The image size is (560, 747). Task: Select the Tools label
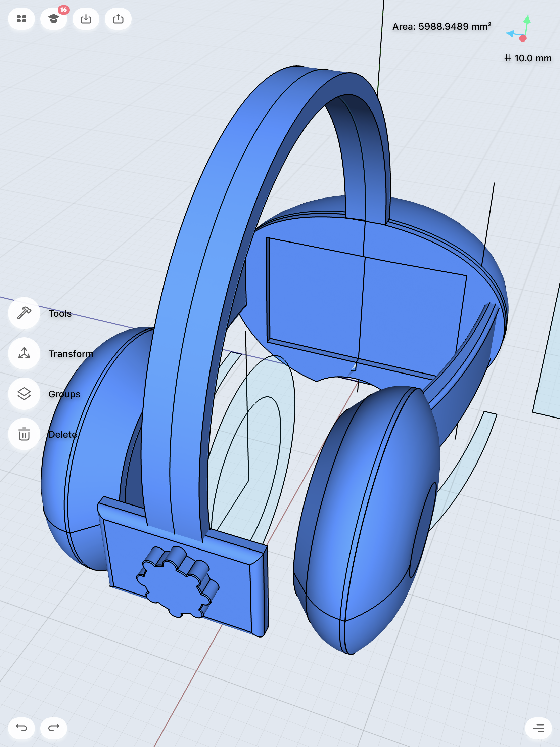60,313
